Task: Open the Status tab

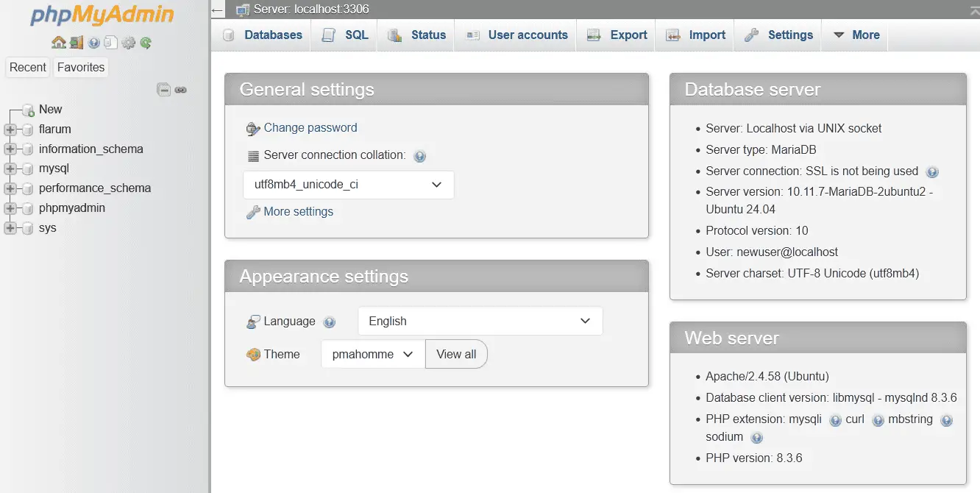Action: (x=416, y=35)
